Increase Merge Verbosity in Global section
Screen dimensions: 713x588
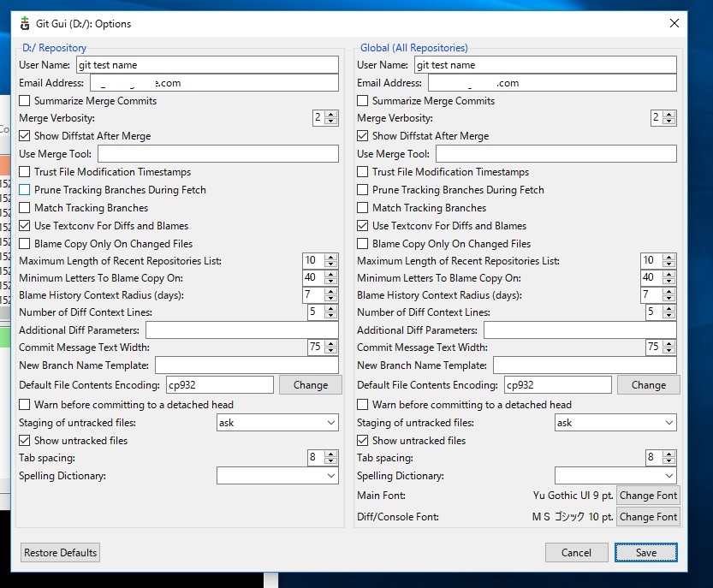coord(668,114)
